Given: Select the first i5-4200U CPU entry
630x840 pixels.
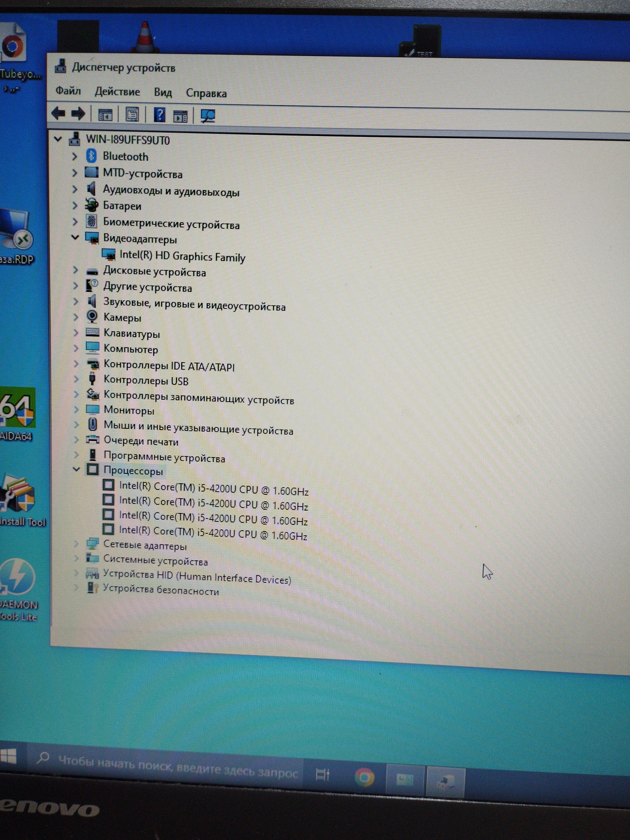Looking at the screenshot, I should 213,488.
